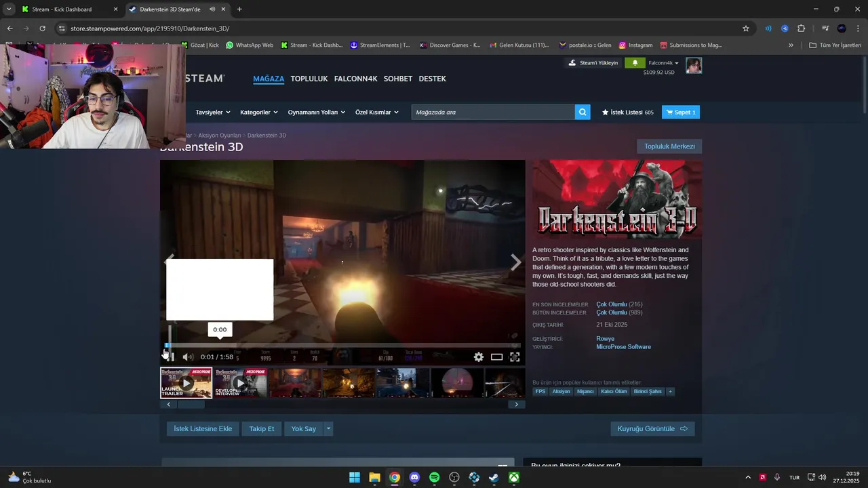Viewport: 868px width, 488px height.
Task: Expand the Özel Kısımlar dropdown
Action: (376, 113)
